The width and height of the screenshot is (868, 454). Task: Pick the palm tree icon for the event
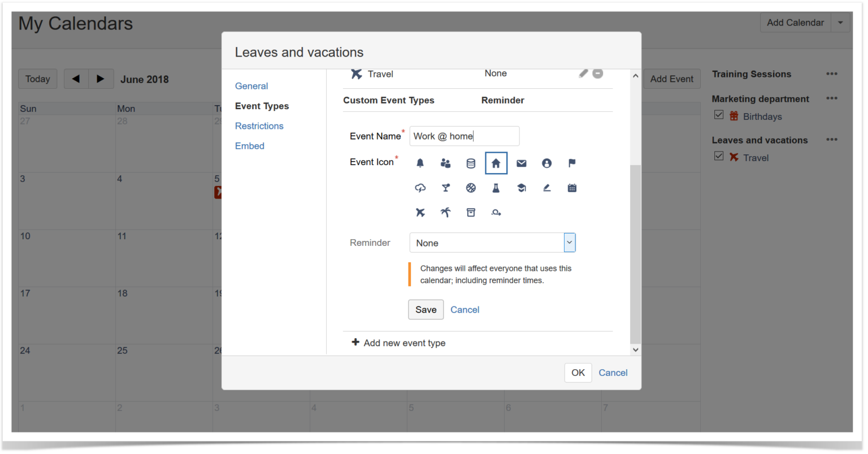pos(445,212)
